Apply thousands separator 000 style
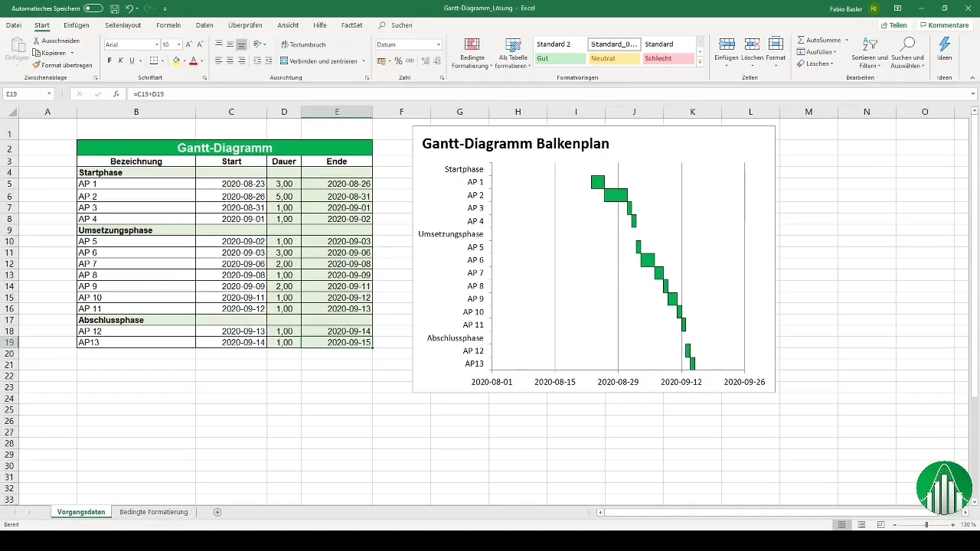The width and height of the screenshot is (980, 551). click(410, 60)
